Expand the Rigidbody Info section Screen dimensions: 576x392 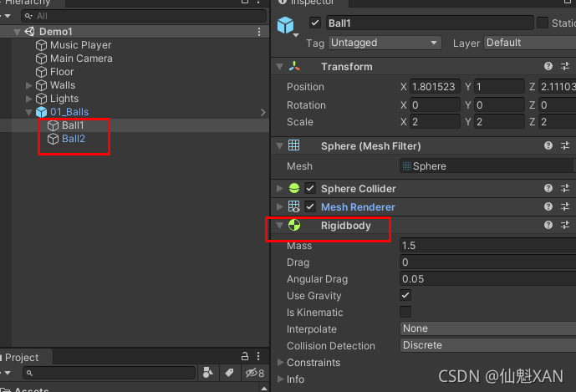coord(280,379)
